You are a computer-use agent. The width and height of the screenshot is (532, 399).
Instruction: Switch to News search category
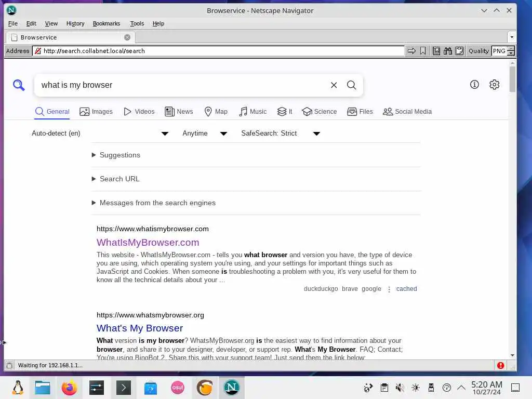click(179, 112)
